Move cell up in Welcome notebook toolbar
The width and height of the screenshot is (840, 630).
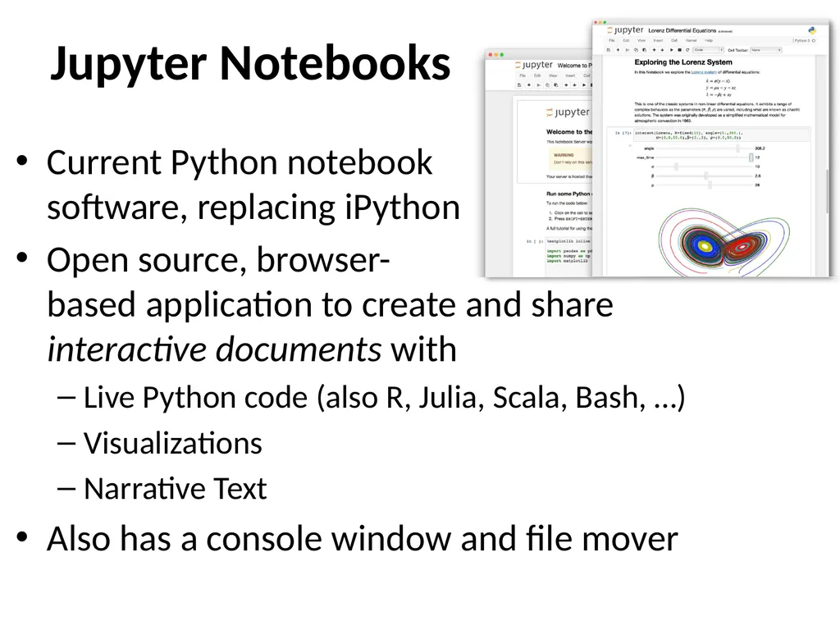click(x=566, y=85)
